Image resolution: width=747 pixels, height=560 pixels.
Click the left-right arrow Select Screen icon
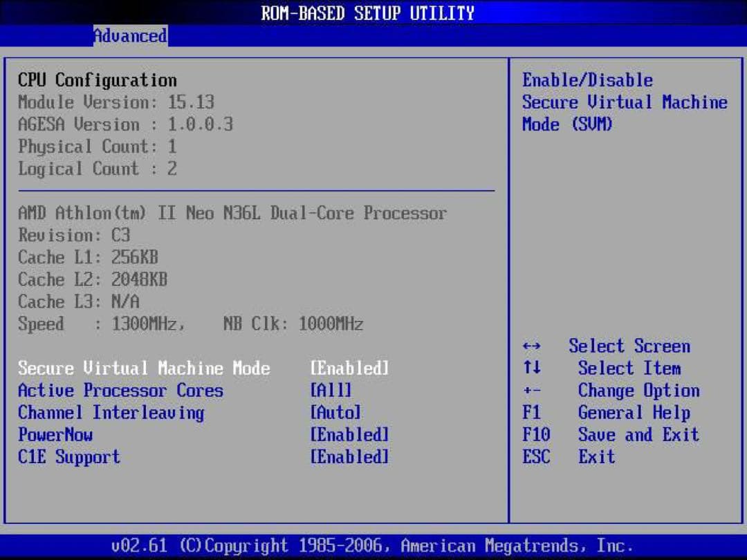coord(532,346)
